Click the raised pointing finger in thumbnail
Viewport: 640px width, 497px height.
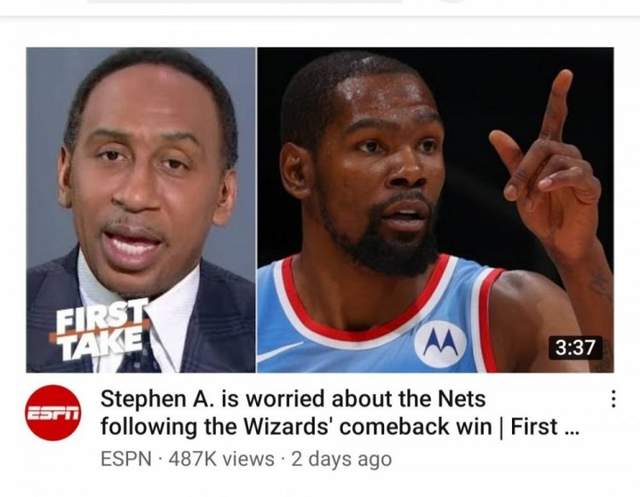(556, 107)
